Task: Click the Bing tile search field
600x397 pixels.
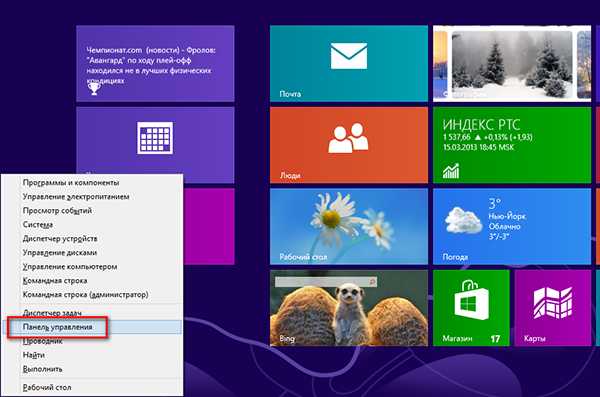Action: pyautogui.click(x=326, y=282)
